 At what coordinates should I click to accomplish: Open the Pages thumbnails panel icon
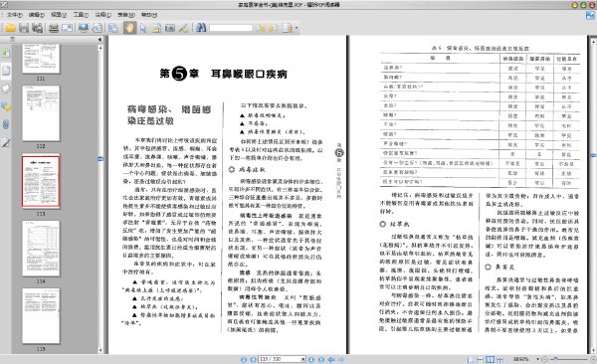click(6, 71)
